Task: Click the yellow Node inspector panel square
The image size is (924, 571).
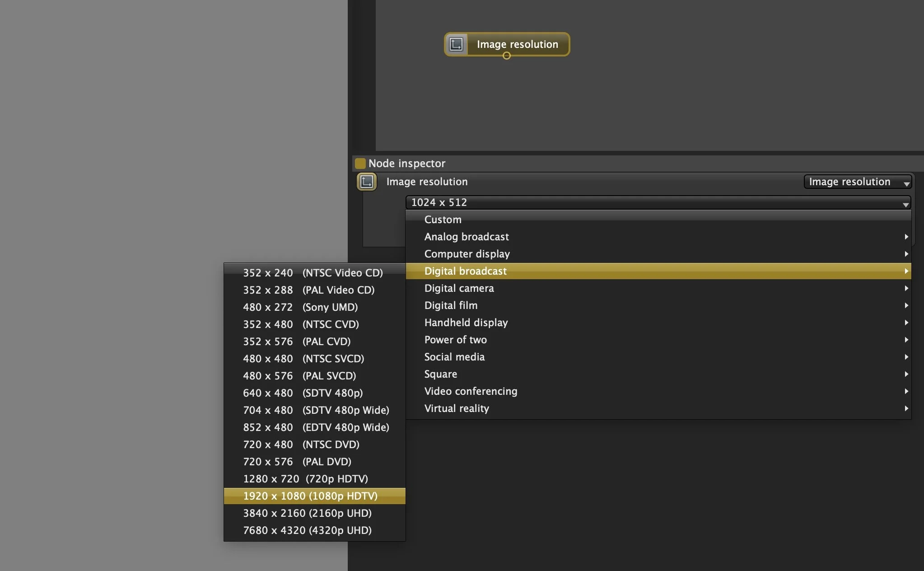Action: tap(360, 163)
